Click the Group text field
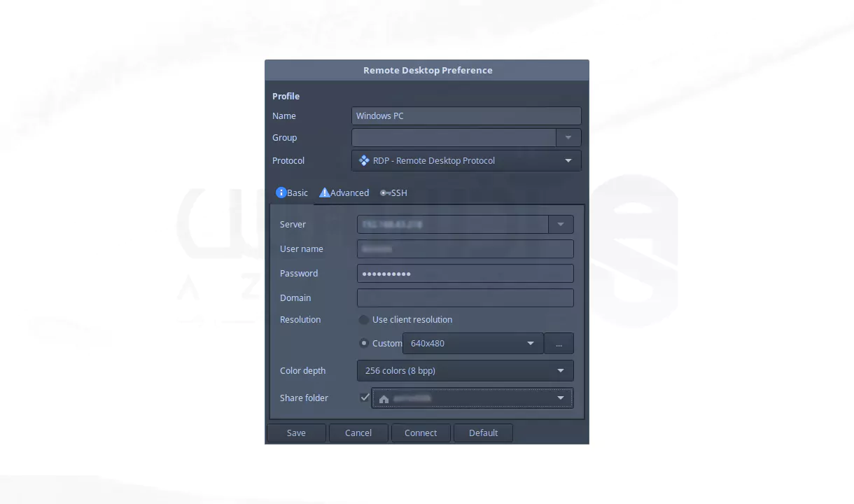Image resolution: width=854 pixels, height=504 pixels. [454, 138]
